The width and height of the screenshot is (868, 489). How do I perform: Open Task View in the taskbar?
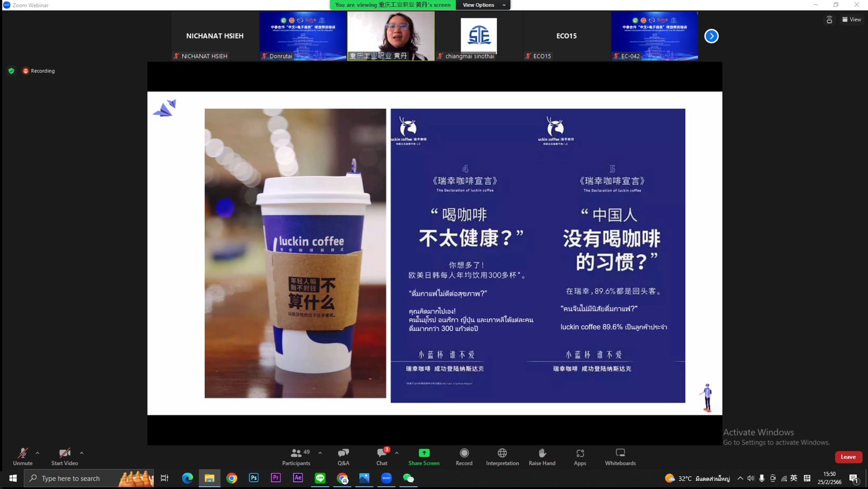pos(165,478)
